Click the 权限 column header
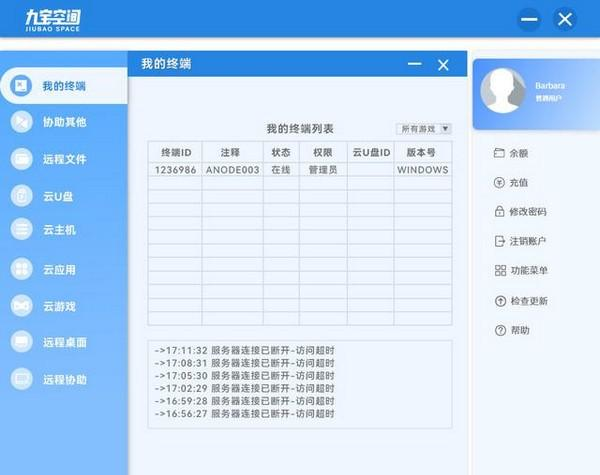 [323, 152]
